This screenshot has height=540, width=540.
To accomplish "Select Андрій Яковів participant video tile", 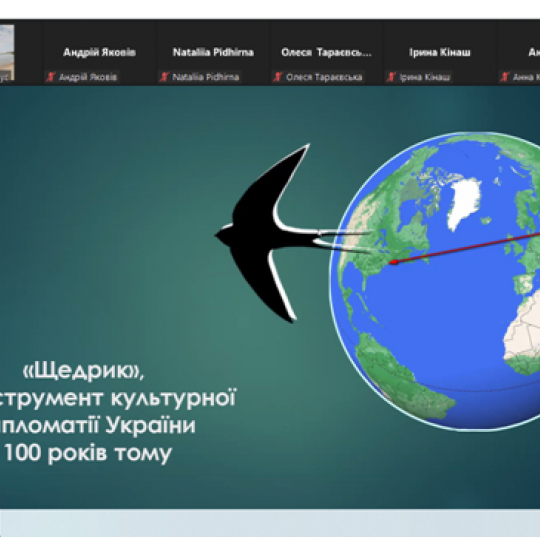I will pyautogui.click(x=100, y=52).
